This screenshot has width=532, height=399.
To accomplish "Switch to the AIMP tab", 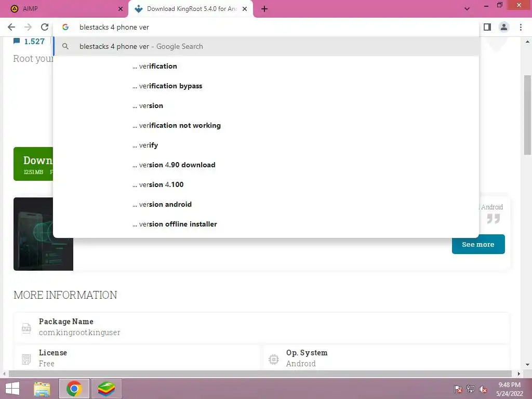I will coord(64,9).
